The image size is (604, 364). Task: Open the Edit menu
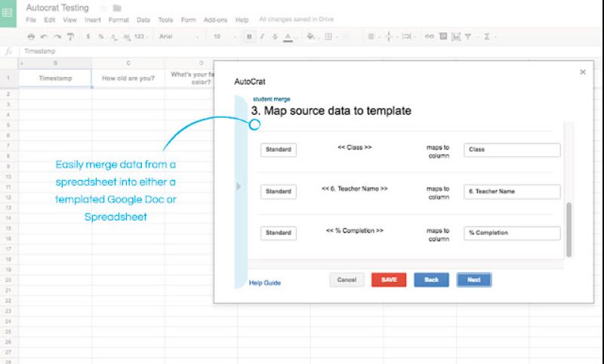(x=49, y=20)
